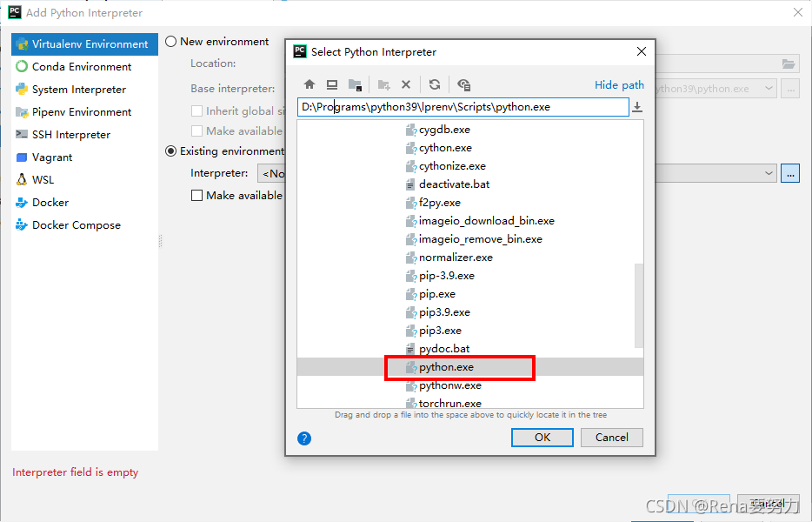Select the Existing environment radio button
812x522 pixels.
[x=171, y=151]
